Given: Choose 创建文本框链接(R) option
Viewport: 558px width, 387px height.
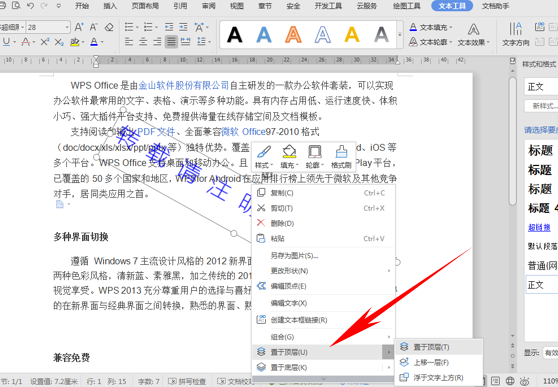Looking at the screenshot, I should [x=323, y=320].
